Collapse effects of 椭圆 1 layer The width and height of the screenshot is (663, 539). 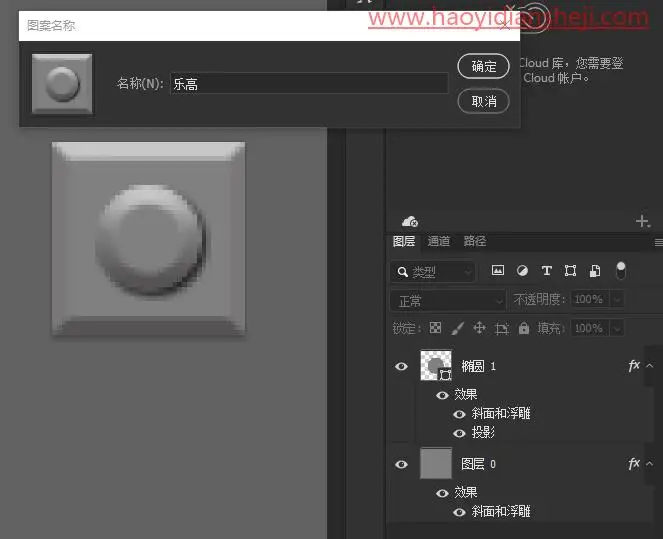[x=650, y=366]
